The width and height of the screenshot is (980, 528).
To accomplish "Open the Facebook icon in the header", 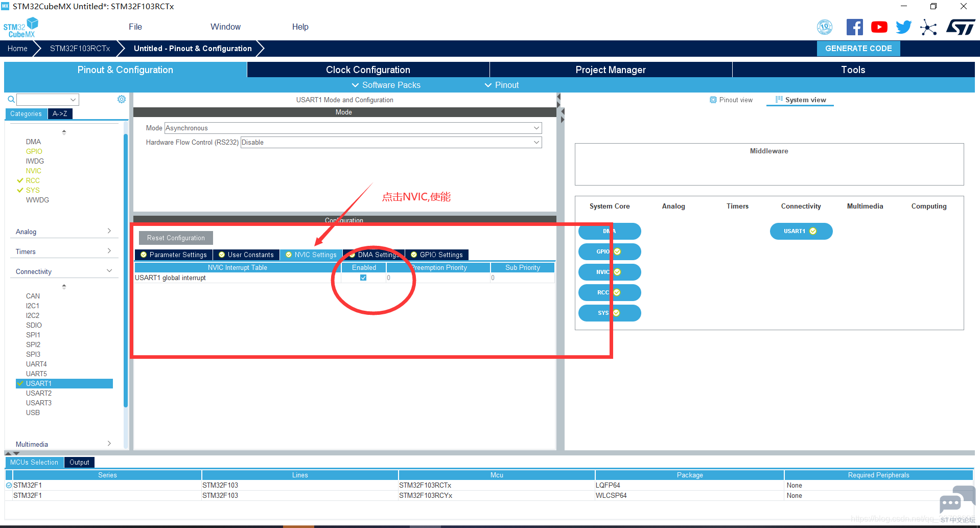I will 854,27.
